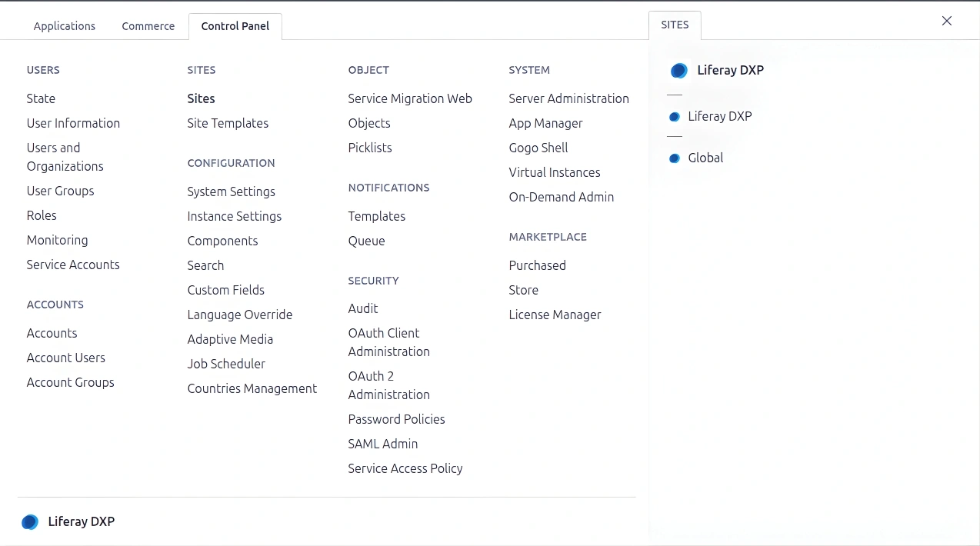Open Site Templates
The height and width of the screenshot is (546, 980).
tap(228, 123)
